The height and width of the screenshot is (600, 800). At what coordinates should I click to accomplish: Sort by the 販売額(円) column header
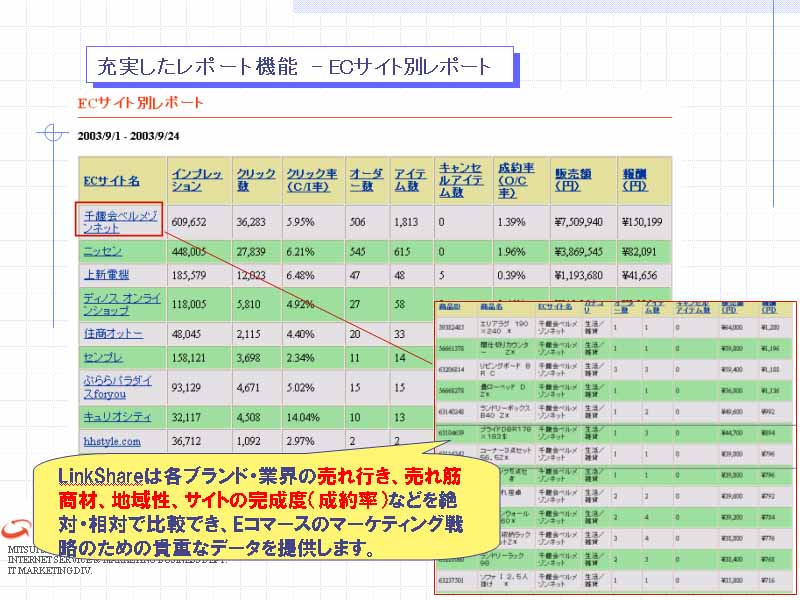(573, 180)
